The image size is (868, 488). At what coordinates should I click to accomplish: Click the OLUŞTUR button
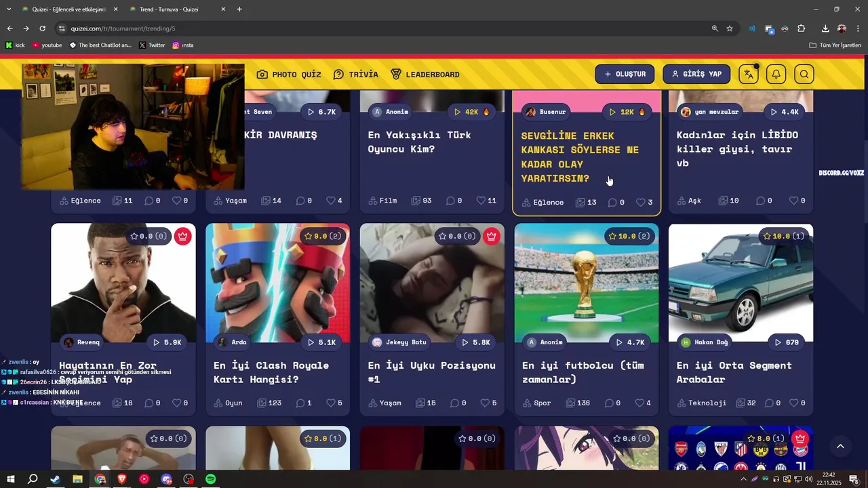[625, 74]
